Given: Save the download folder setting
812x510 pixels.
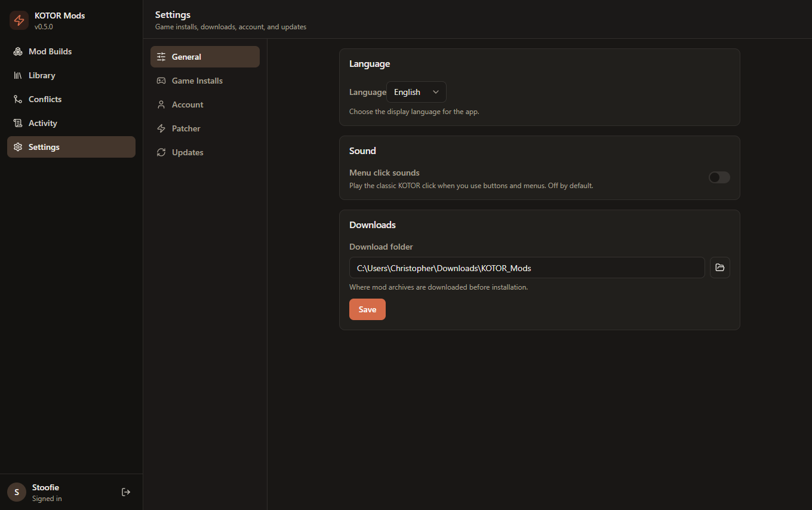Looking at the screenshot, I should 367,309.
